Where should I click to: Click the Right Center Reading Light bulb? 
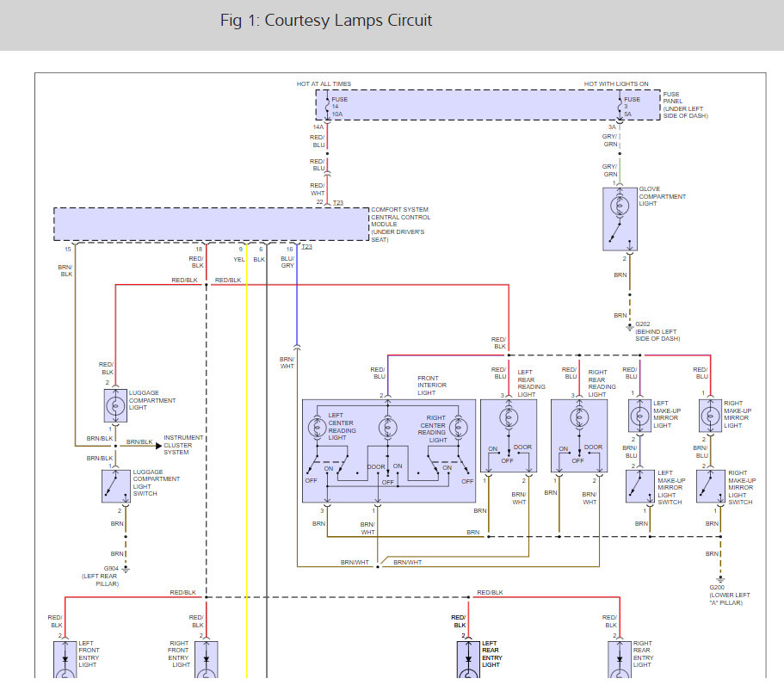coord(458,428)
